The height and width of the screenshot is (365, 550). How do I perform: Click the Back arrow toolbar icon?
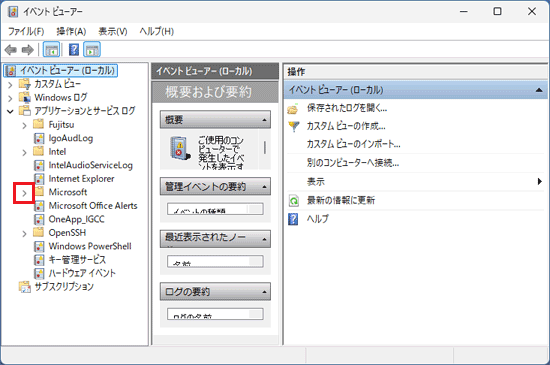tap(11, 50)
